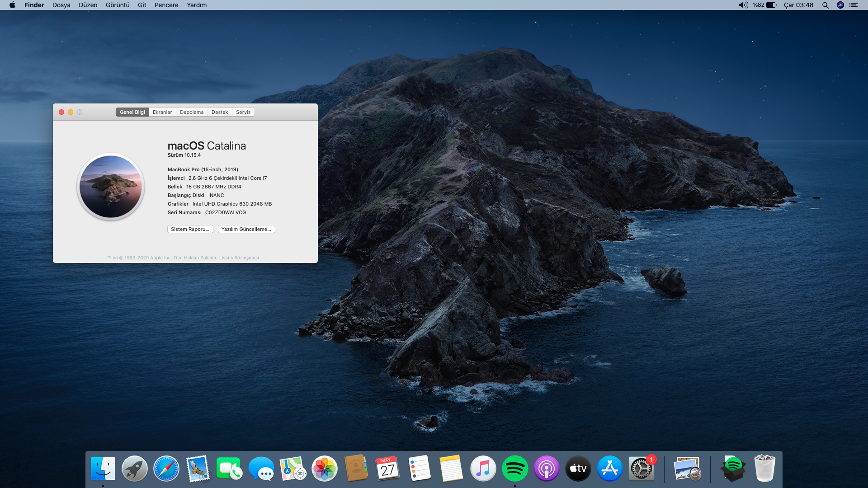Open Launchpad rocket icon
The image size is (868, 488).
click(x=134, y=469)
